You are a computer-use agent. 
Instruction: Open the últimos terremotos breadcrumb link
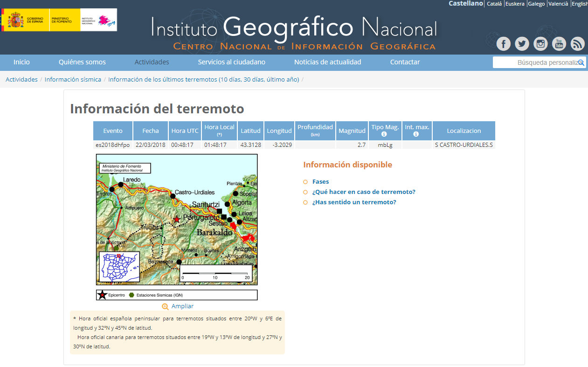pos(204,79)
